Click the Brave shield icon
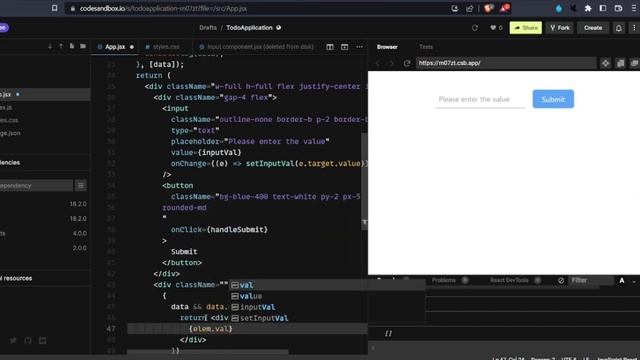 [488, 8]
